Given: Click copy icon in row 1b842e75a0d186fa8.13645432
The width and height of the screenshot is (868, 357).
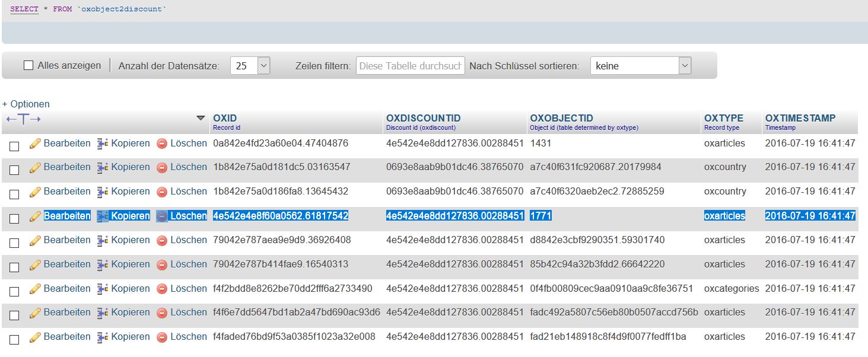Looking at the screenshot, I should point(103,192).
